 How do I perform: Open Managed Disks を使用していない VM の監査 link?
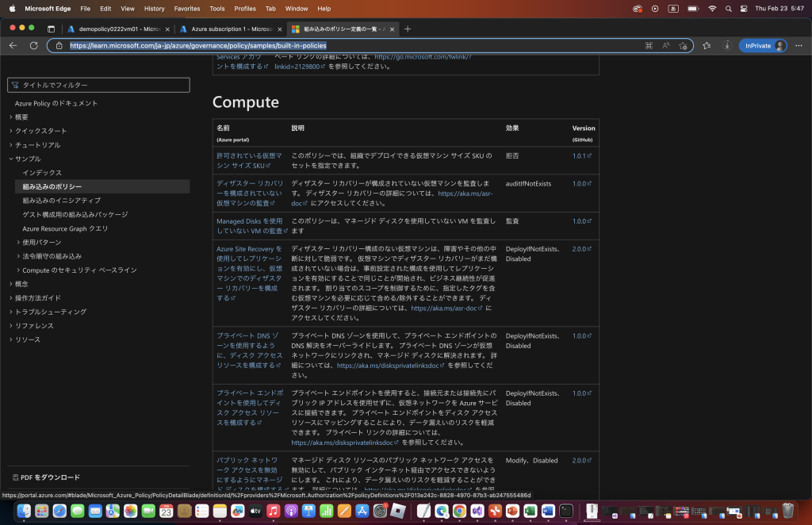click(x=251, y=226)
